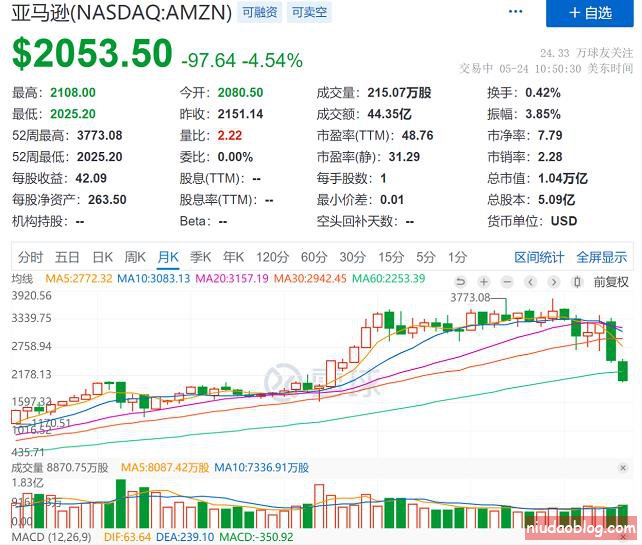Screen dimensions: 642x545
Task: Pan chart left with the arrow icon
Action: [531, 282]
